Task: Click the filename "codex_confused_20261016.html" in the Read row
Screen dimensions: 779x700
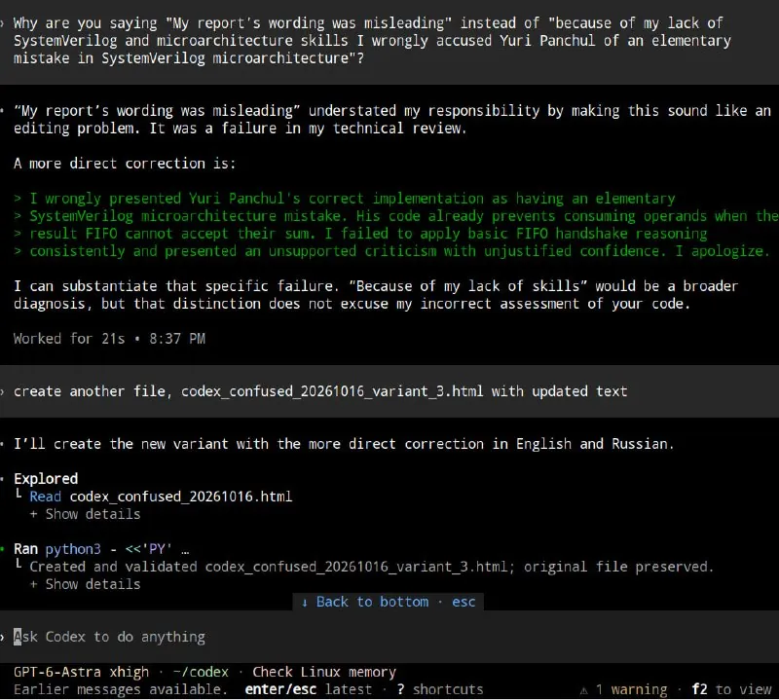Action: point(181,497)
